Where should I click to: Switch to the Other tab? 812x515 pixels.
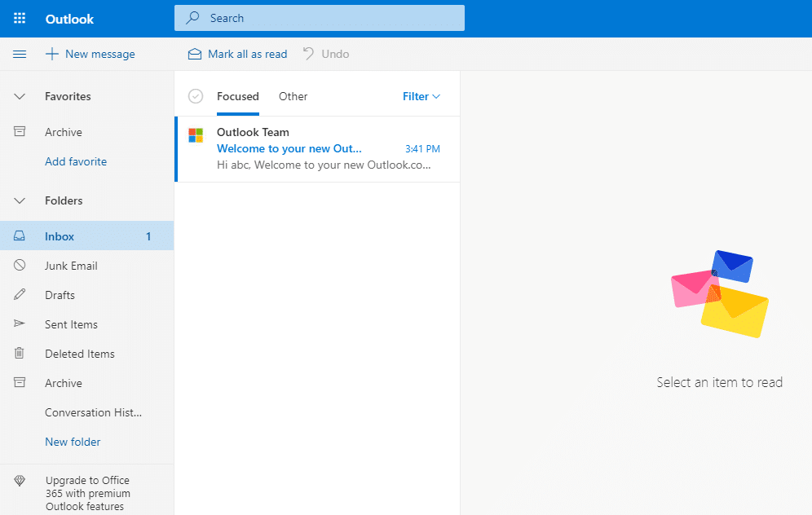[x=293, y=96]
